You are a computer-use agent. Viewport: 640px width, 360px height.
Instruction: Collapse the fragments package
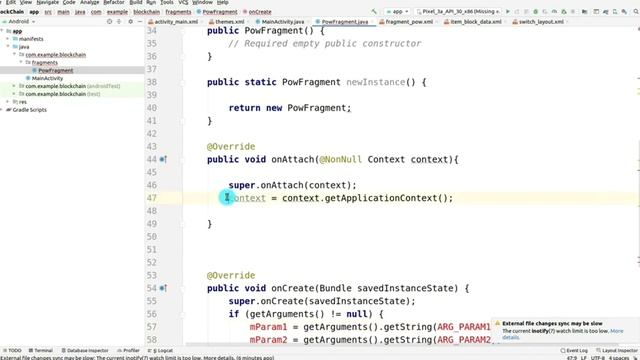point(21,62)
